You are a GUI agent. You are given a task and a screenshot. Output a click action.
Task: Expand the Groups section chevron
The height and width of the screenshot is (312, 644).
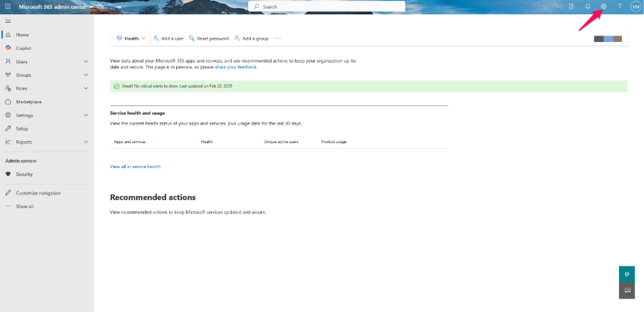tap(86, 75)
